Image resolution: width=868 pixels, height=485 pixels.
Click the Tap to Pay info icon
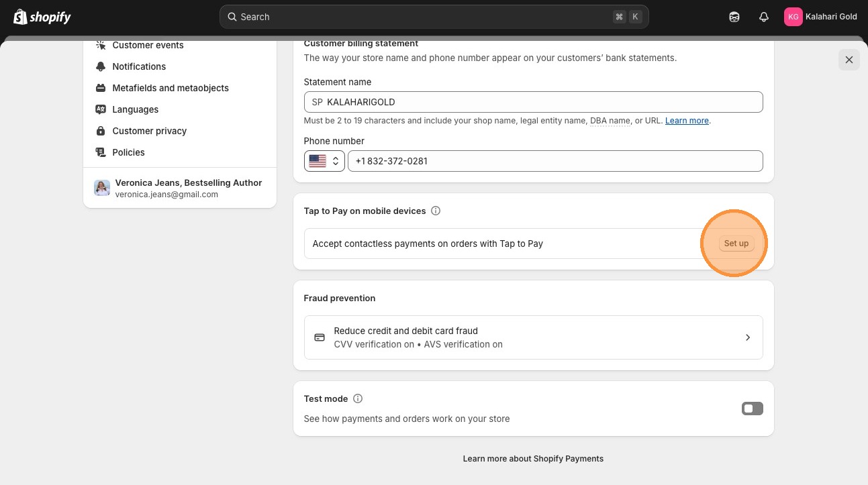click(x=436, y=211)
